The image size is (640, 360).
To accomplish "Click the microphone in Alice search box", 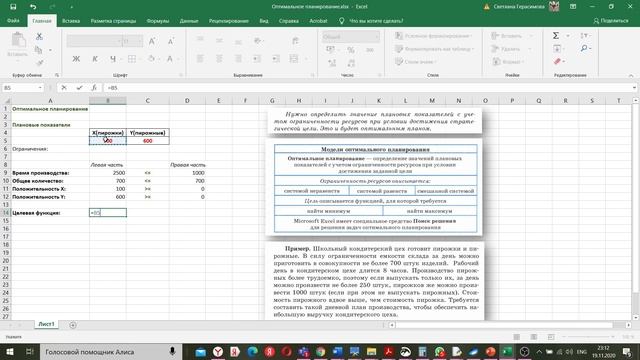I will click(172, 351).
